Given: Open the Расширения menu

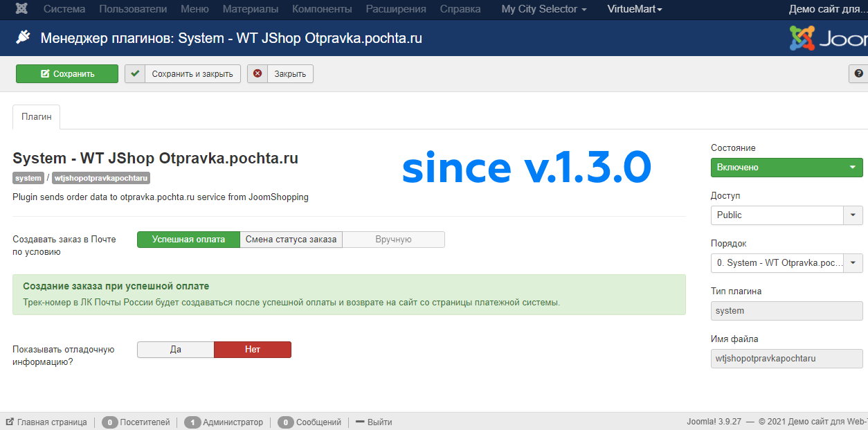Looking at the screenshot, I should [x=395, y=10].
